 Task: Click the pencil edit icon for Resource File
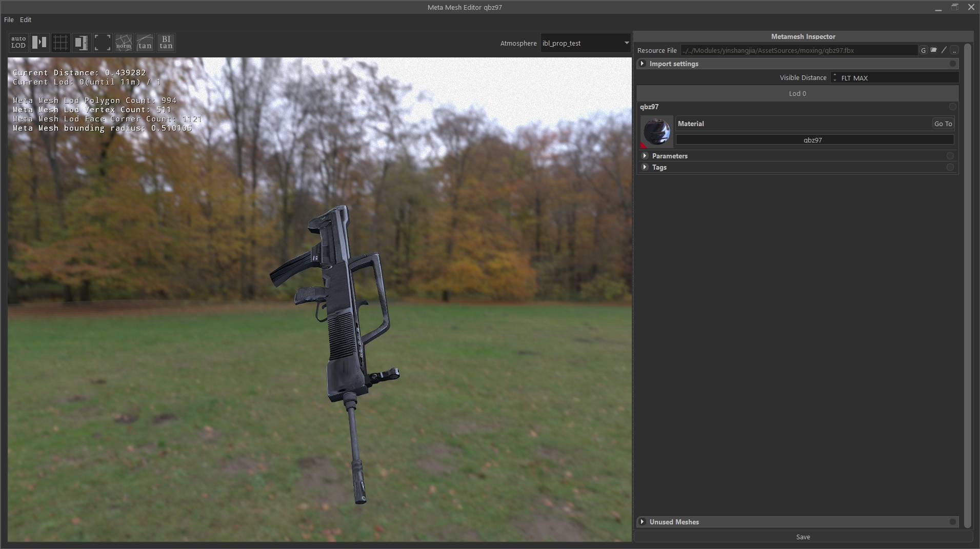click(x=944, y=50)
